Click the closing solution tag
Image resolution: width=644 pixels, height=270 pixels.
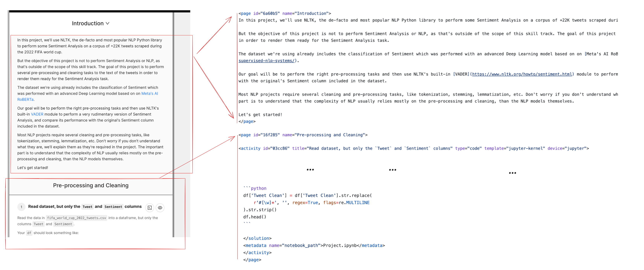click(x=257, y=238)
